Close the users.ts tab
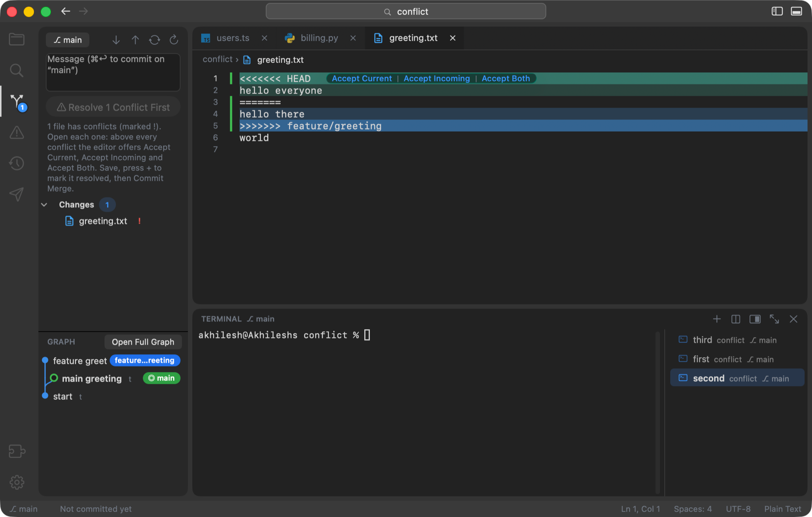Image resolution: width=812 pixels, height=517 pixels. pyautogui.click(x=265, y=38)
